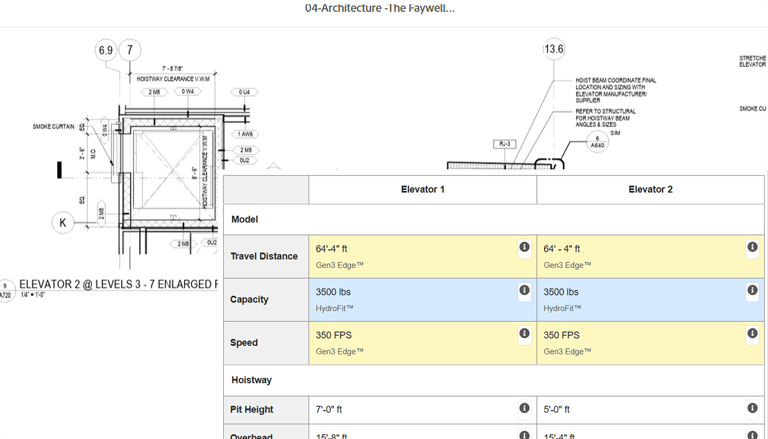
Task: Open info icon for Elevator 1 Capacity
Action: pyautogui.click(x=524, y=290)
